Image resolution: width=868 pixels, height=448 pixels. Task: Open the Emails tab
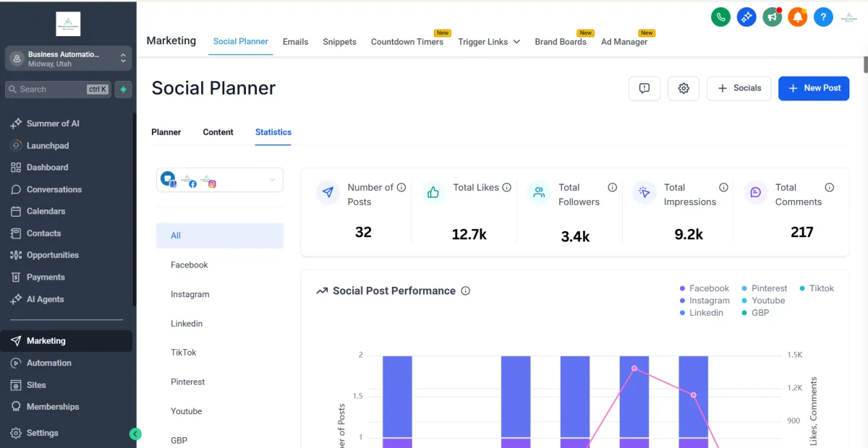click(295, 42)
